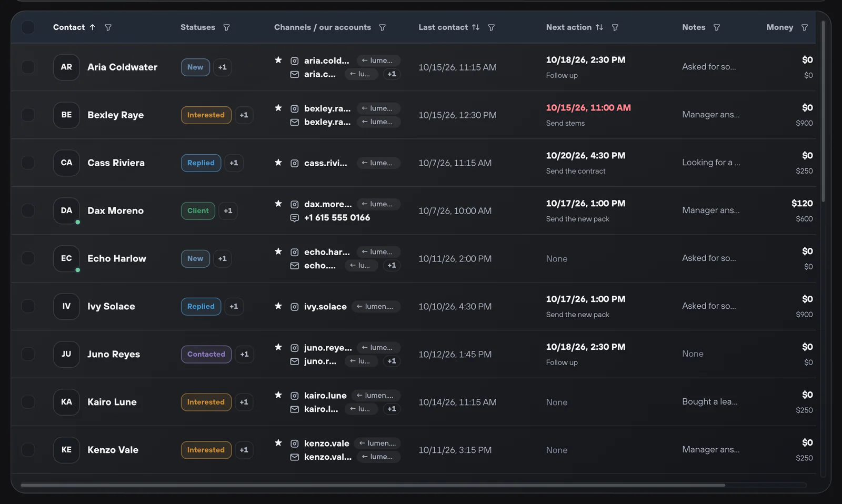842x504 pixels.
Task: Click the Replied badge for Ivy Solace
Action: click(201, 306)
